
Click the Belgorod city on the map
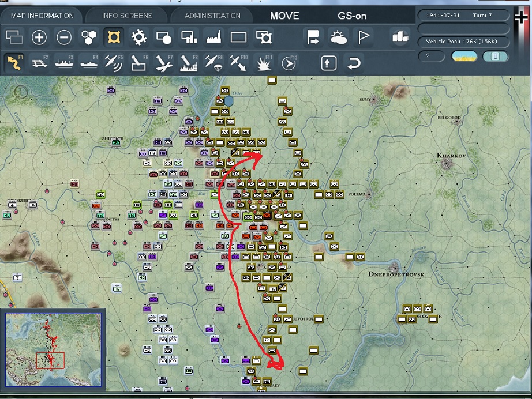pos(458,121)
